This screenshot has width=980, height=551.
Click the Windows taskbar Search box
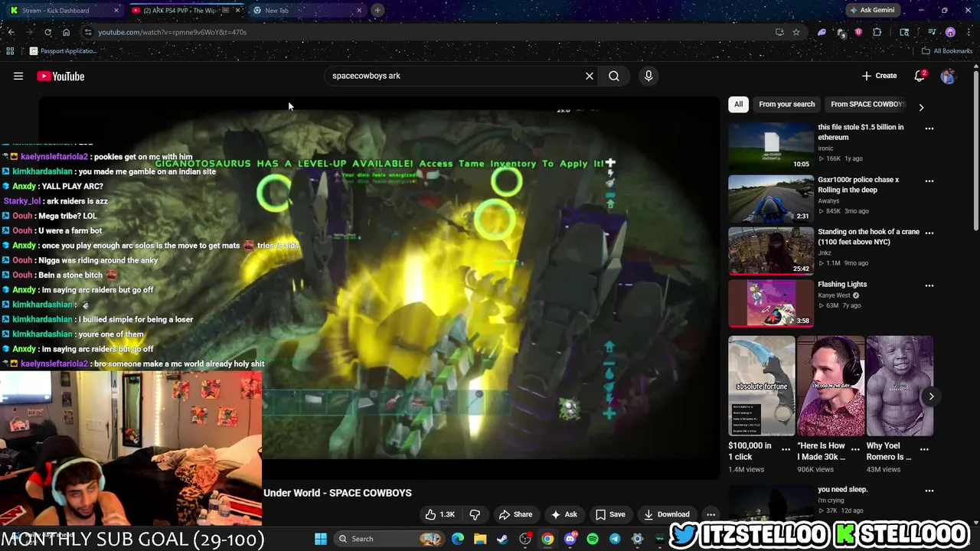[x=390, y=539]
